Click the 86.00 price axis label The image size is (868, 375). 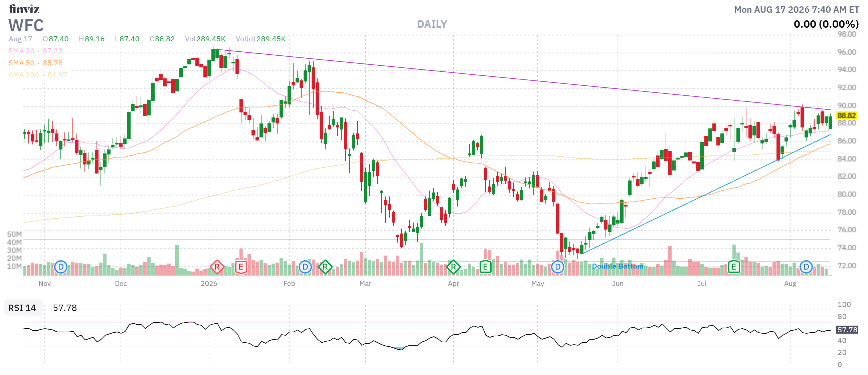846,140
